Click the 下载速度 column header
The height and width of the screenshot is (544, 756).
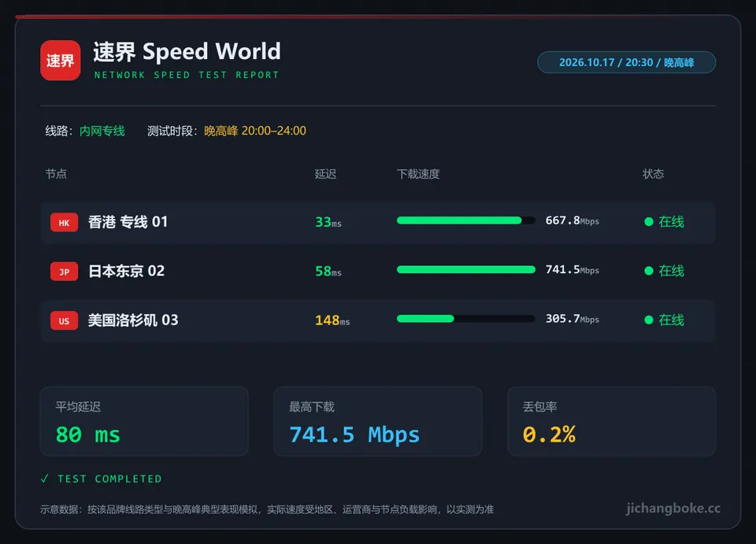point(418,174)
